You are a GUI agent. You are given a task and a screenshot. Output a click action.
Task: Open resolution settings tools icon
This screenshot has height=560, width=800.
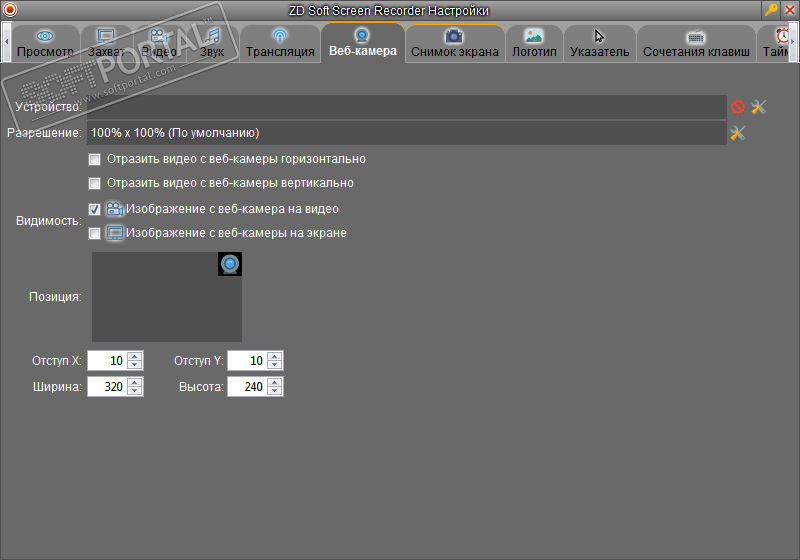tap(738, 133)
